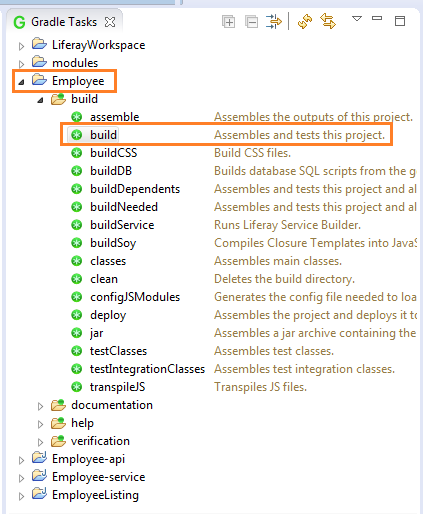This screenshot has width=423, height=514.
Task: Select the Employee-api project label
Action: coord(88,459)
